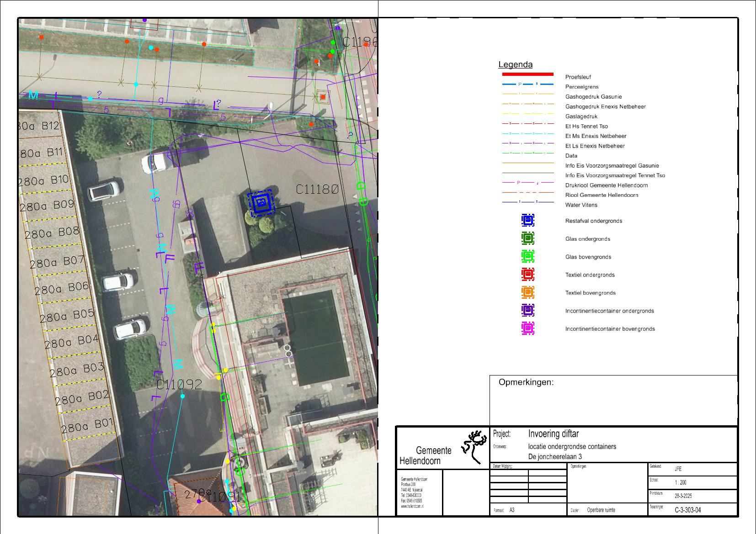Click the parcel label C11180 on the map
This screenshot has height=534, width=756.
click(317, 189)
